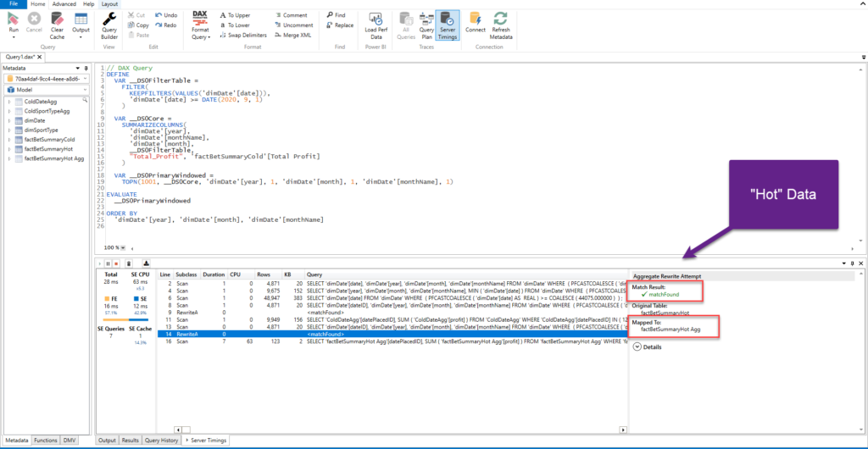Open the Layout ribbon tab
The height and width of the screenshot is (449, 868).
(109, 4)
